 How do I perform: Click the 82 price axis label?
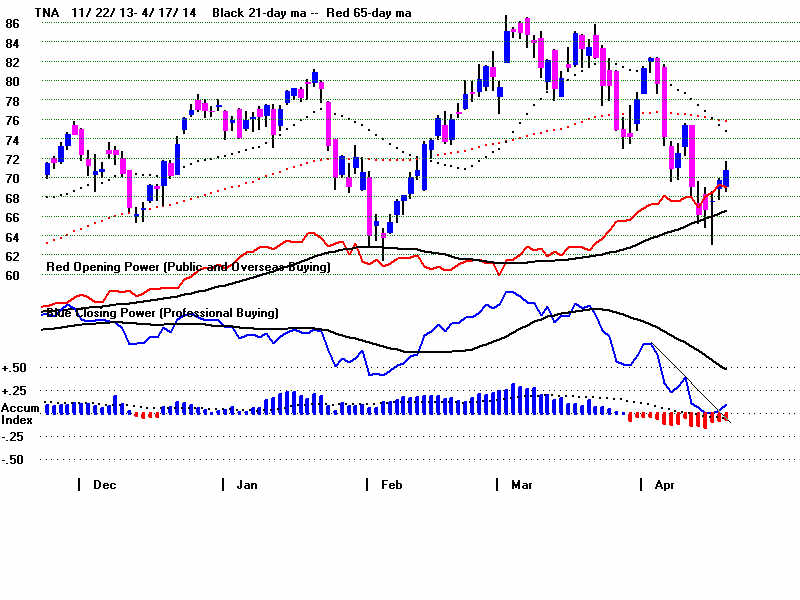click(x=12, y=62)
